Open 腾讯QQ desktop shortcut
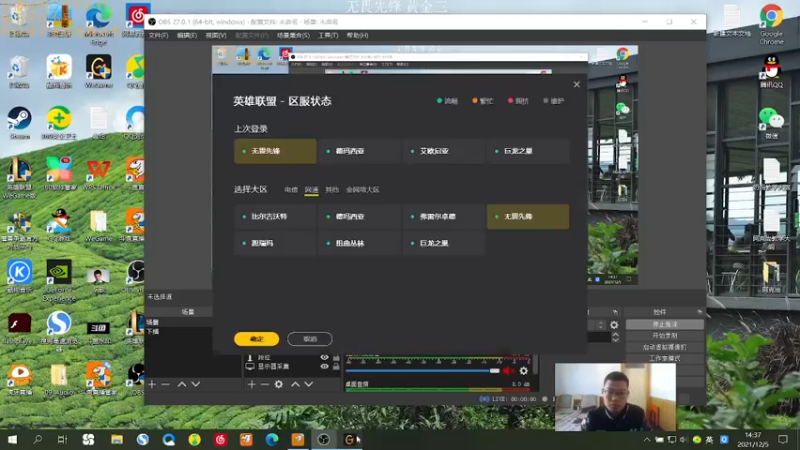This screenshot has height=450, width=800. tap(771, 71)
